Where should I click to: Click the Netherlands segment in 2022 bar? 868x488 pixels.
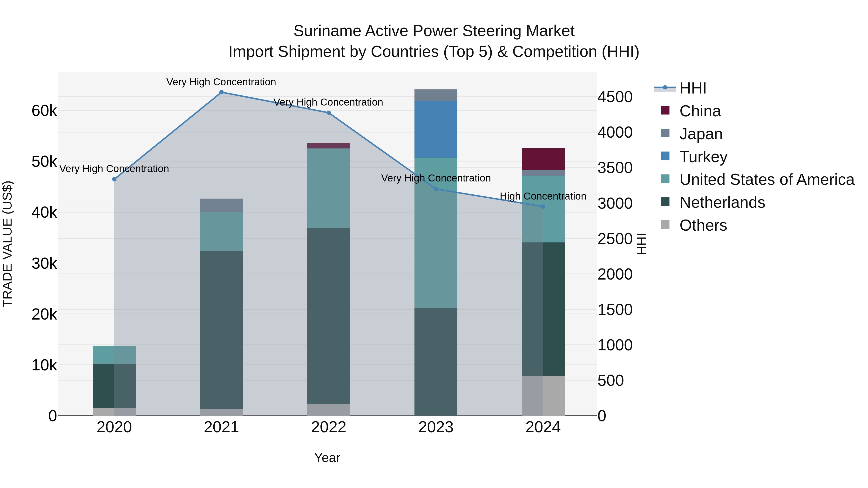329,316
